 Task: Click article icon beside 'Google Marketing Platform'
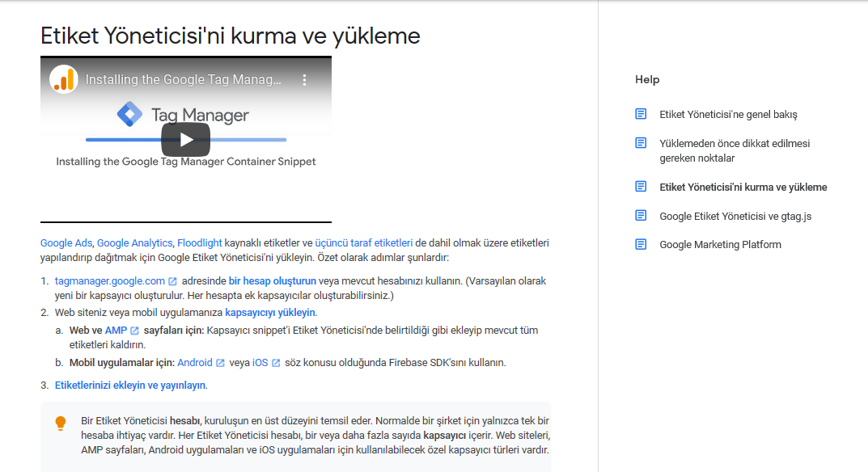point(641,244)
